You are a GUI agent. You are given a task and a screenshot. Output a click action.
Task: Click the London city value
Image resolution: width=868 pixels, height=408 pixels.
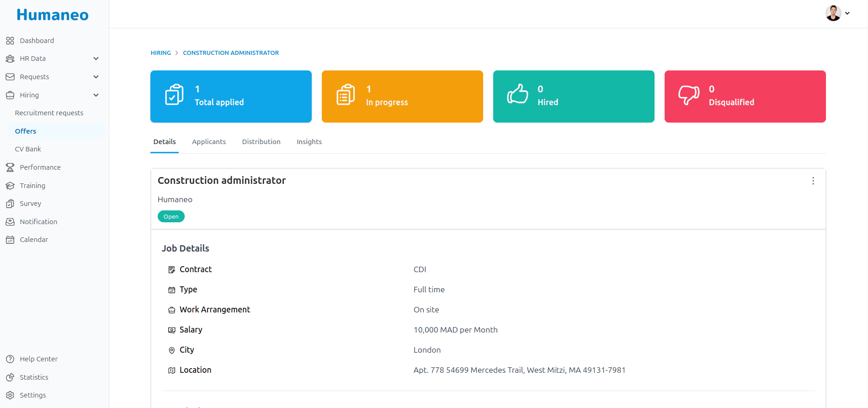tap(427, 350)
